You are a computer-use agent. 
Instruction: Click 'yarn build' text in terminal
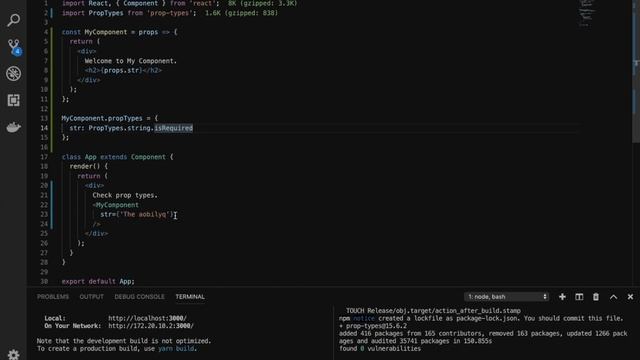[176, 349]
